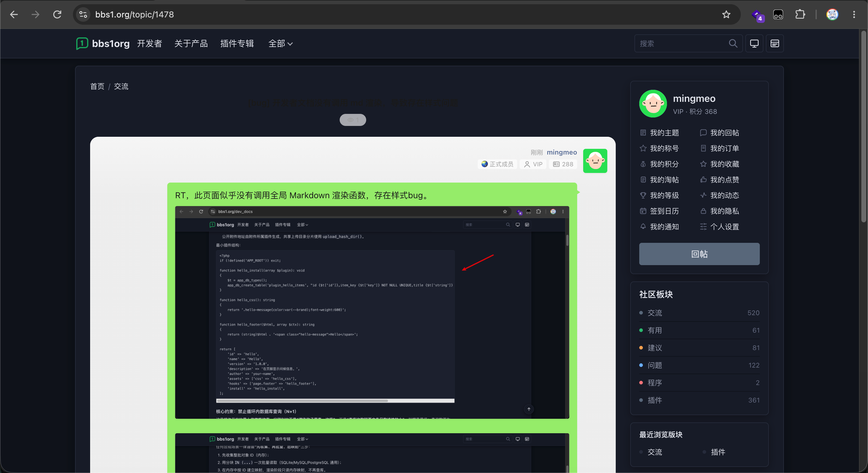Open 我的隐私 privacy link
This screenshot has width=868, height=473.
coord(720,211)
